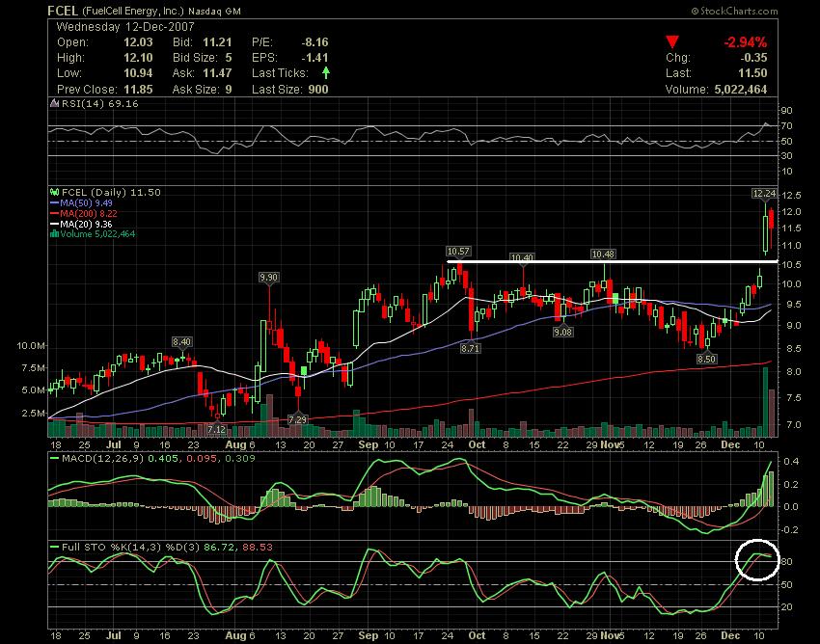Click the EPS value -1.41
This screenshot has width=820, height=644.
point(314,58)
